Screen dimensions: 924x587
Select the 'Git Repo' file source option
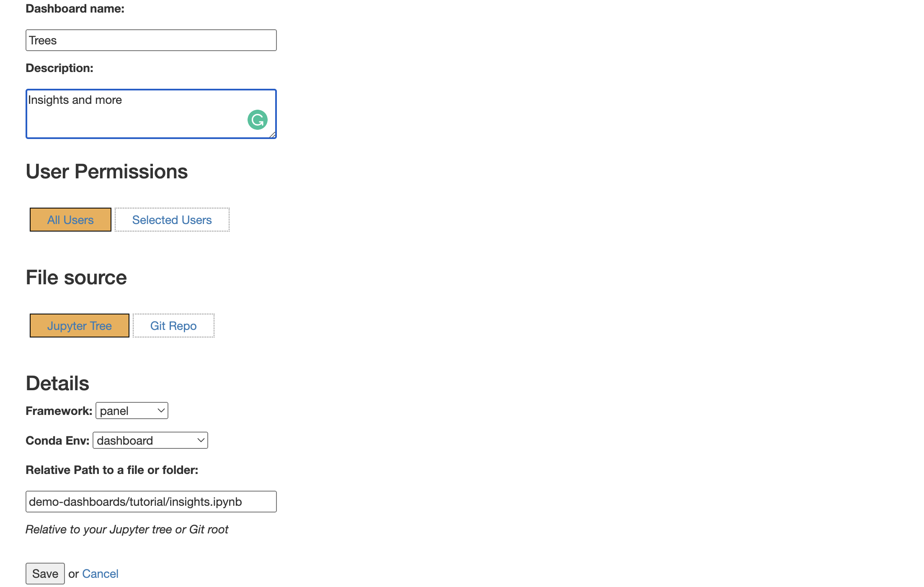click(x=173, y=325)
